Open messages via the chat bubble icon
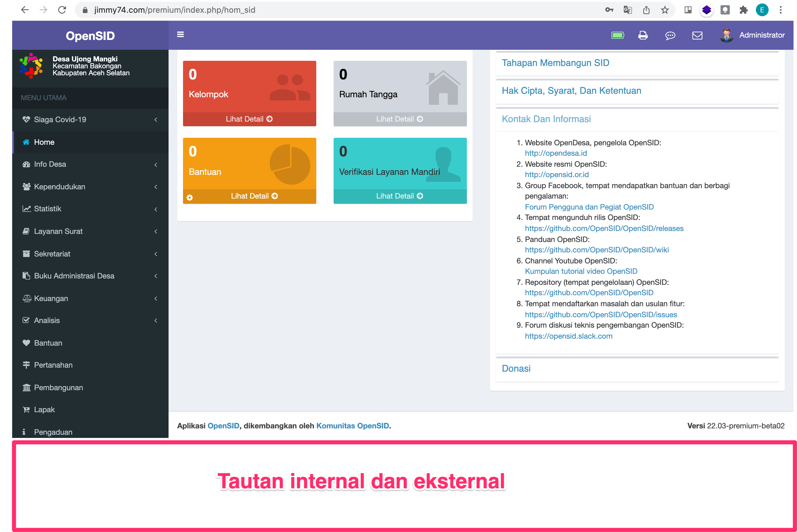Screen dimensions: 797x532 670,35
